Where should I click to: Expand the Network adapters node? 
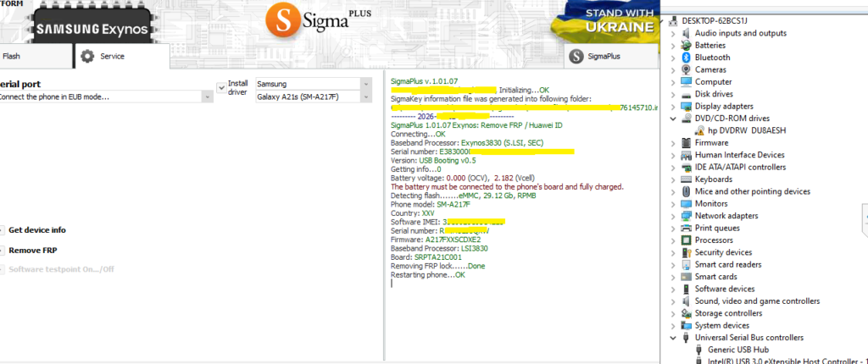[x=673, y=216]
